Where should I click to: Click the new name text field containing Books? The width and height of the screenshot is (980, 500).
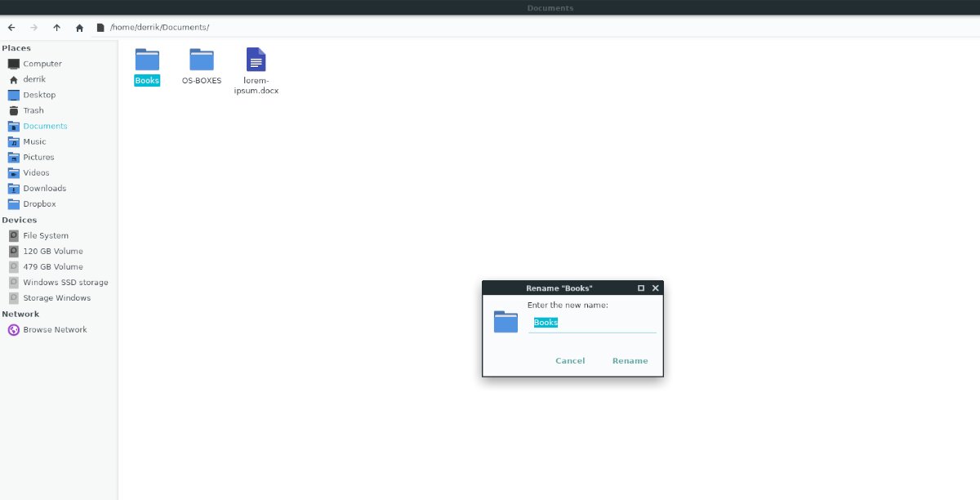coord(592,323)
